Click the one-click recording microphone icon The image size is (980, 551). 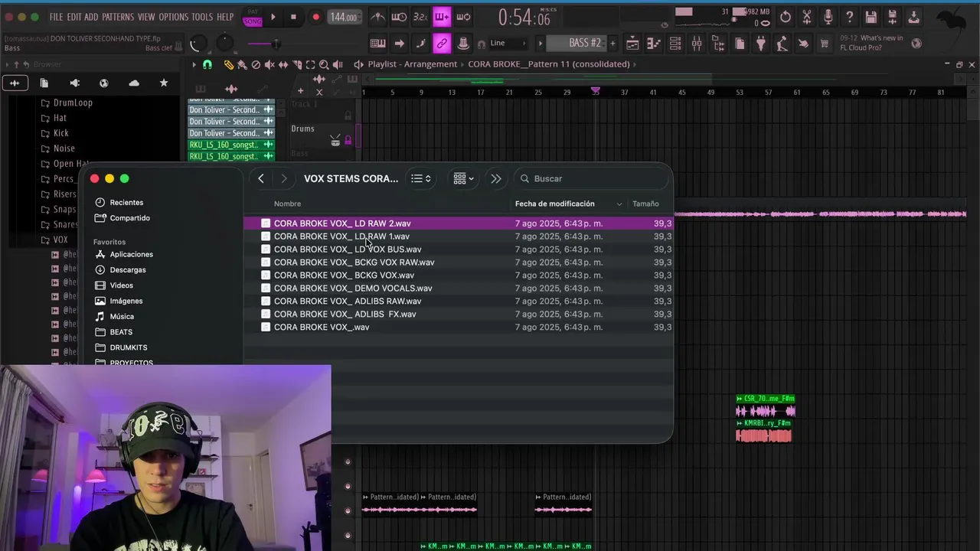pyautogui.click(x=828, y=17)
